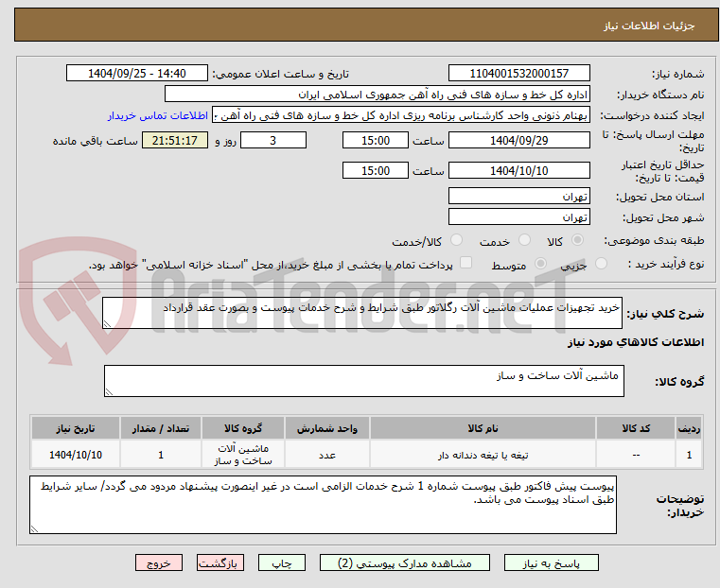The height and width of the screenshot is (588, 720).
Task: Open مشاهده مدارک پیوستی (2) button
Action: coord(405,562)
